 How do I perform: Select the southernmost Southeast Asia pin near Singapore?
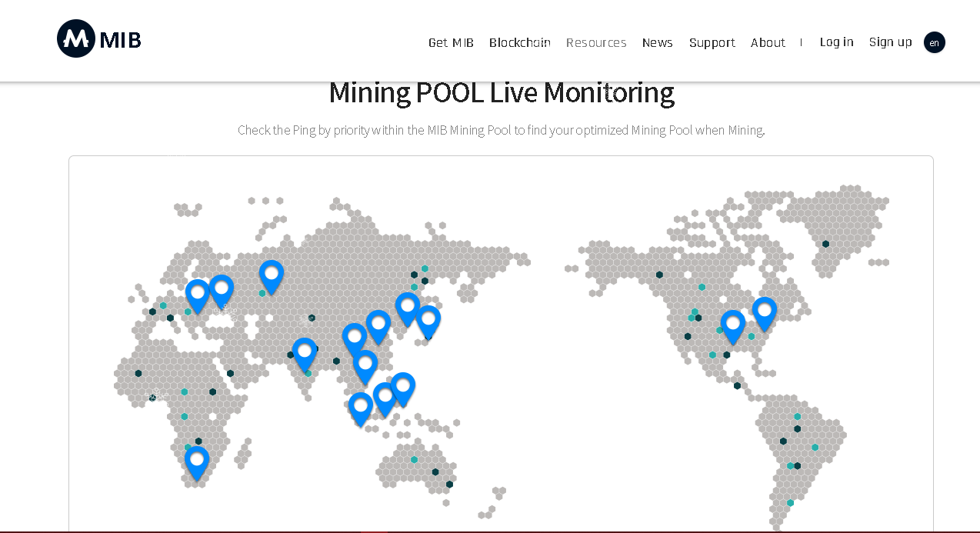click(x=361, y=410)
